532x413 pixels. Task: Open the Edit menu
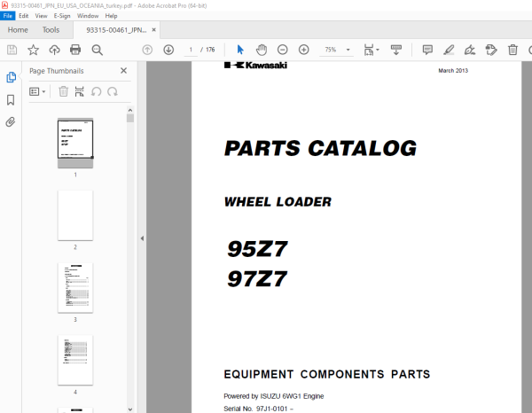pyautogui.click(x=23, y=16)
